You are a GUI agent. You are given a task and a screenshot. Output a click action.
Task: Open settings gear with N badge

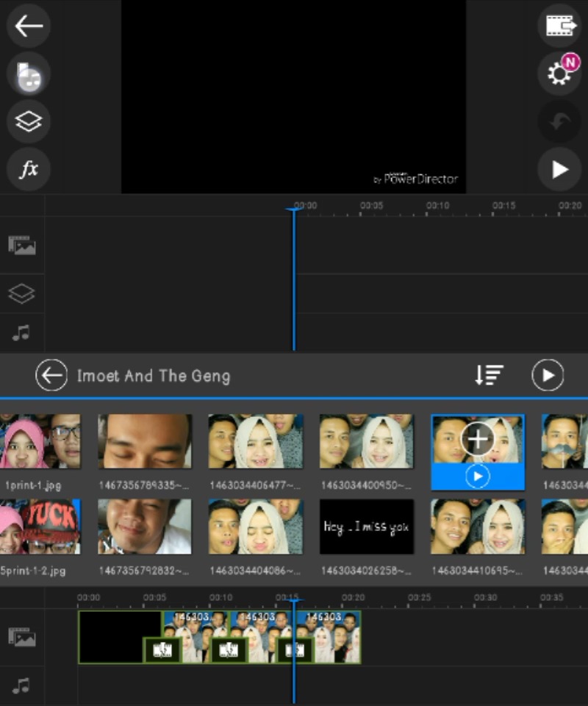tap(559, 74)
